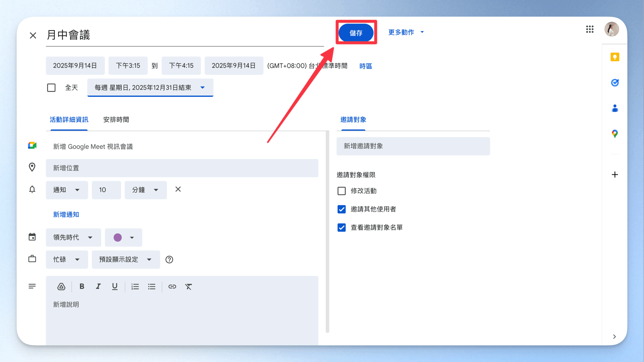Open Google Keep side panel icon
The width and height of the screenshot is (644, 362).
615,57
